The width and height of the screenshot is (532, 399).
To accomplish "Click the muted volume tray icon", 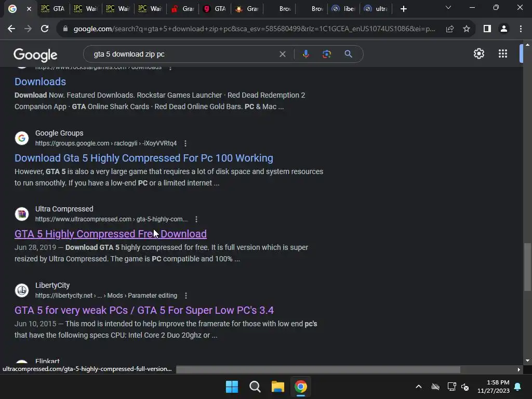I will pyautogui.click(x=465, y=387).
